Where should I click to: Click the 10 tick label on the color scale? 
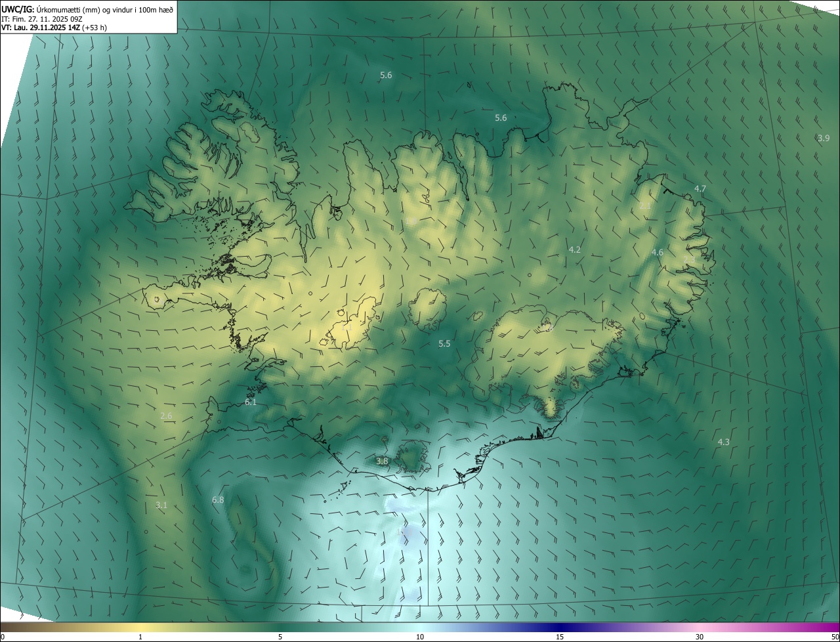[420, 637]
